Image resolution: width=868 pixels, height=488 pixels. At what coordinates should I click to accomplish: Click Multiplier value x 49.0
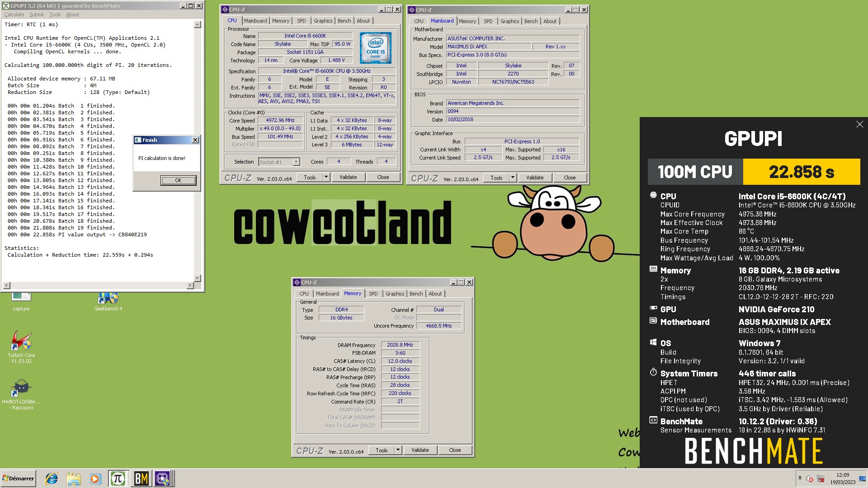click(280, 128)
